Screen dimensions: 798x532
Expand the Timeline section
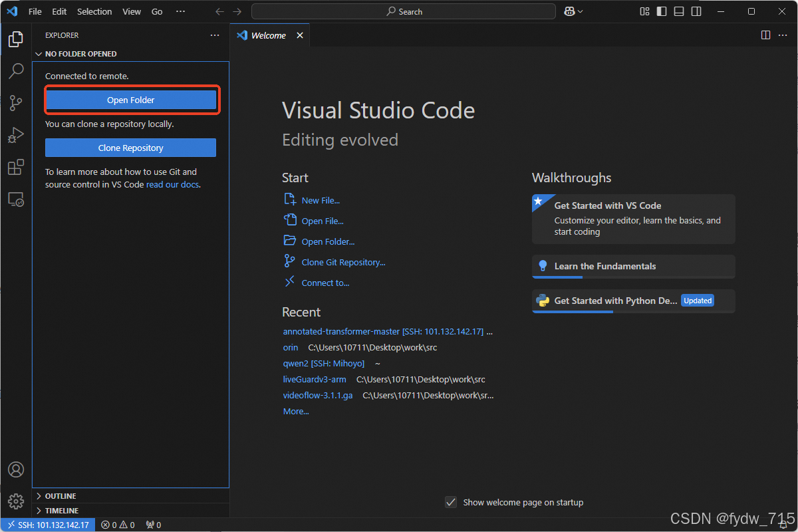62,511
